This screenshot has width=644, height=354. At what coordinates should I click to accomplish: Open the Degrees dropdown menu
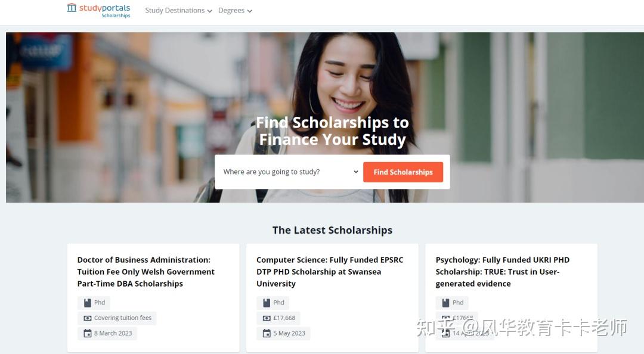234,11
